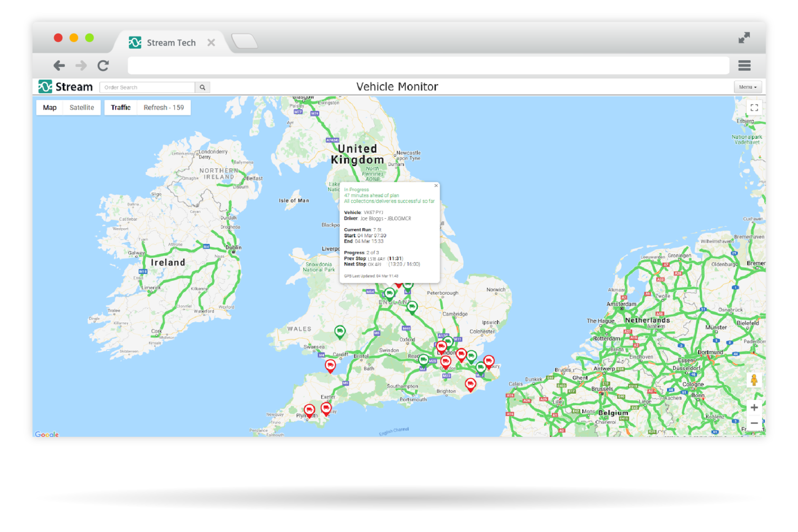798x532 pixels.
Task: Switch to Satellite view
Action: point(82,107)
